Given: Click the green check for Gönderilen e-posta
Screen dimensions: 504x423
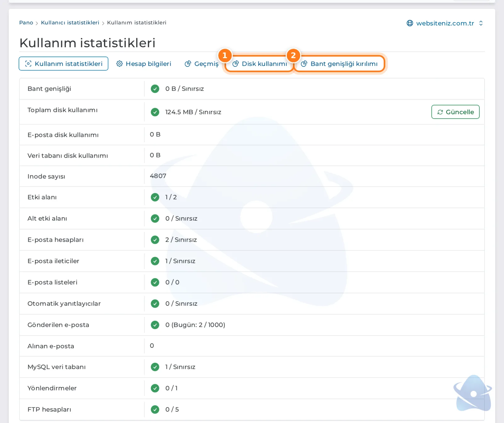Looking at the screenshot, I should click(155, 325).
